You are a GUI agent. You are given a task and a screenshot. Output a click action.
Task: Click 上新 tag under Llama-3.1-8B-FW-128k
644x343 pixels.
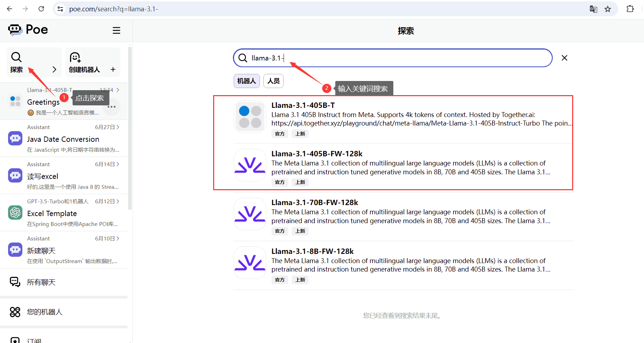coord(300,280)
